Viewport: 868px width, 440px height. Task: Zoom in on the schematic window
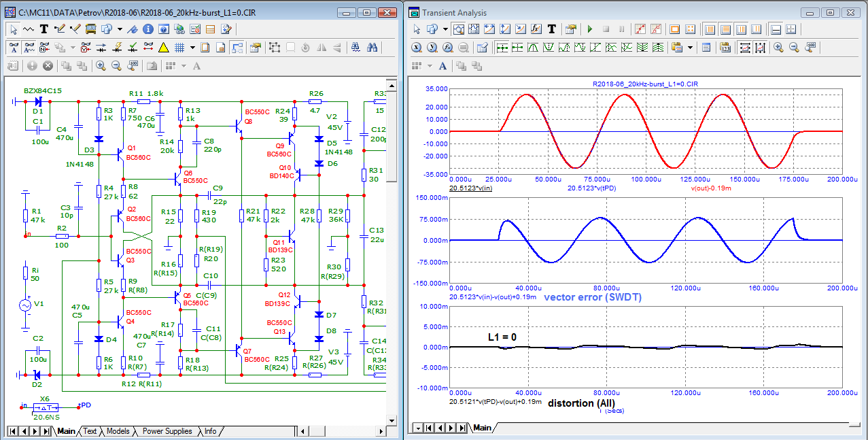click(101, 66)
